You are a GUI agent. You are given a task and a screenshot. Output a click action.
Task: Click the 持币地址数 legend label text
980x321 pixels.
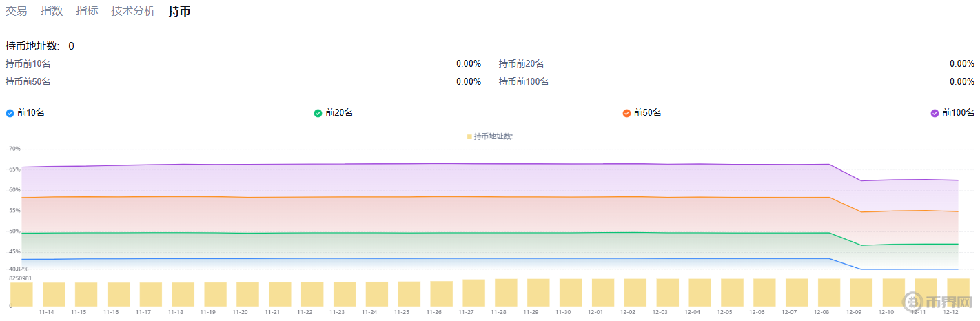coord(493,136)
